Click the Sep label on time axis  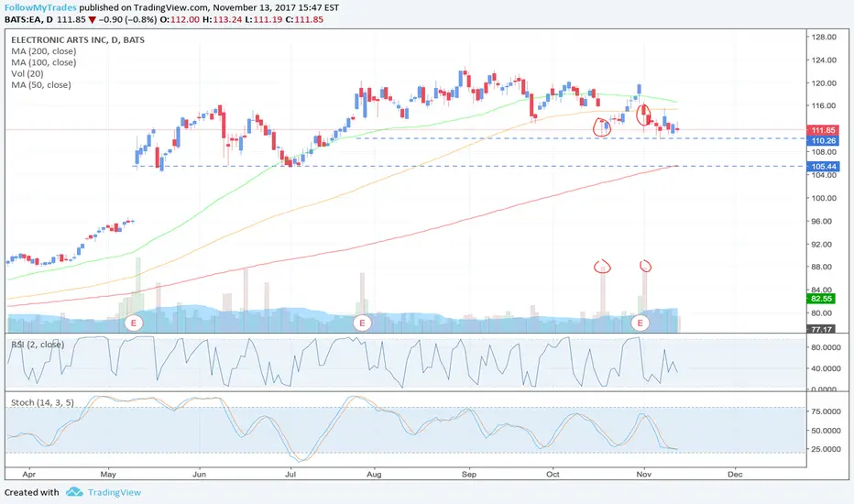[x=469, y=474]
